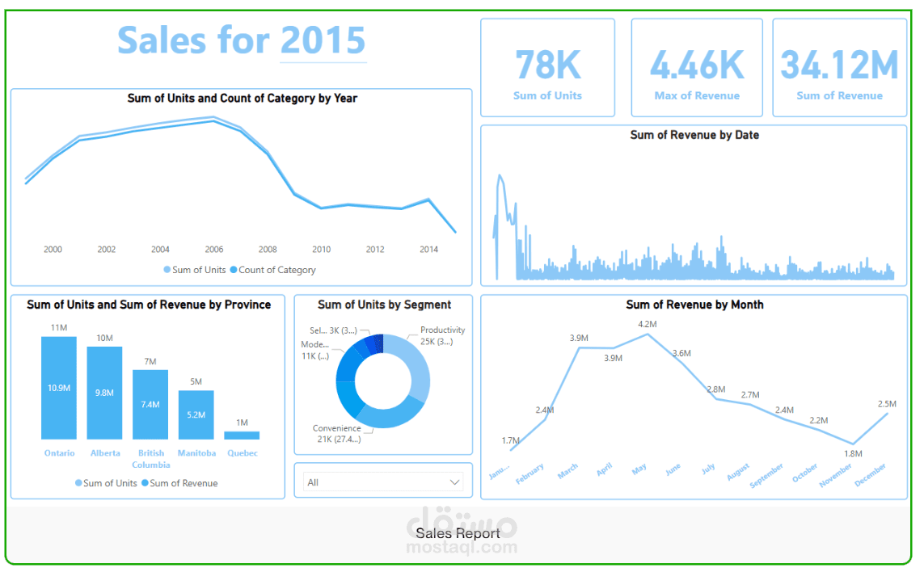Click the underlined 2015 in the title
The height and width of the screenshot is (568, 924).
[x=323, y=40]
